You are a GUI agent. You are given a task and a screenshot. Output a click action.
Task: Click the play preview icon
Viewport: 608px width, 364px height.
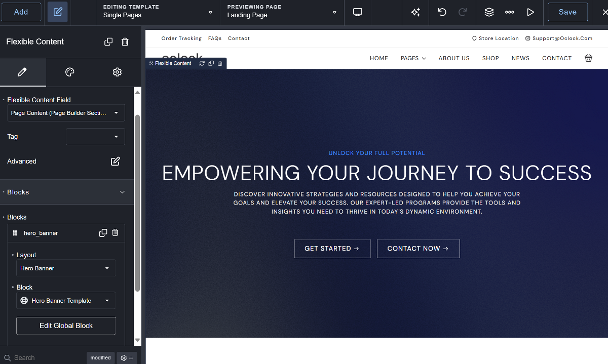pyautogui.click(x=530, y=12)
